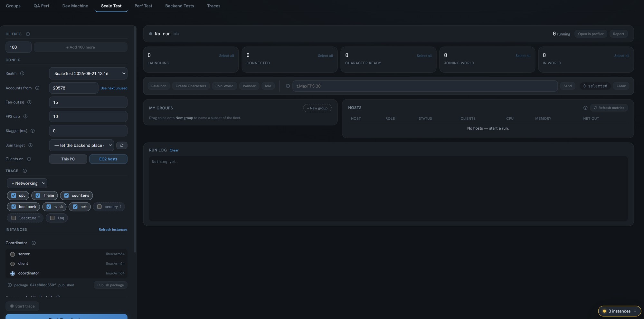
Task: Click the refresh icon beside Join target
Action: pos(122,145)
